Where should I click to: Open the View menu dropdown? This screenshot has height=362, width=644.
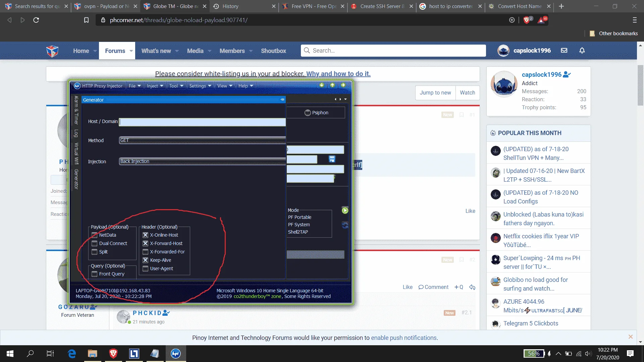coord(225,86)
